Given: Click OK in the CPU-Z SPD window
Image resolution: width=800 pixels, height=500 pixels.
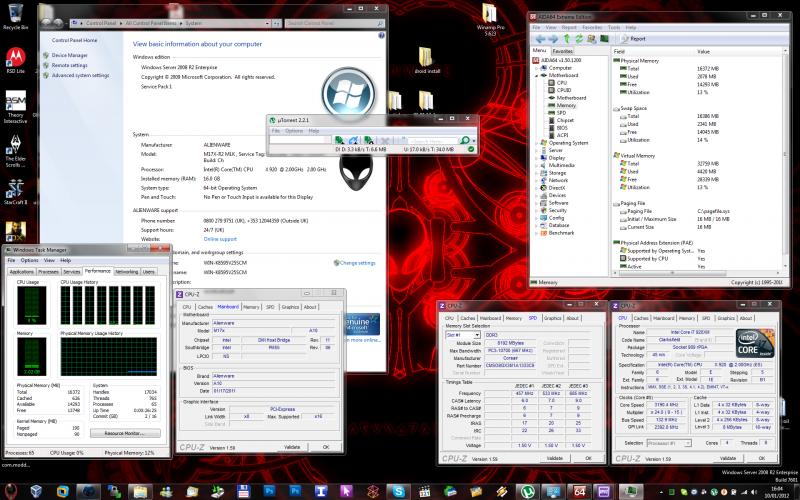Looking at the screenshot, I should pos(588,458).
